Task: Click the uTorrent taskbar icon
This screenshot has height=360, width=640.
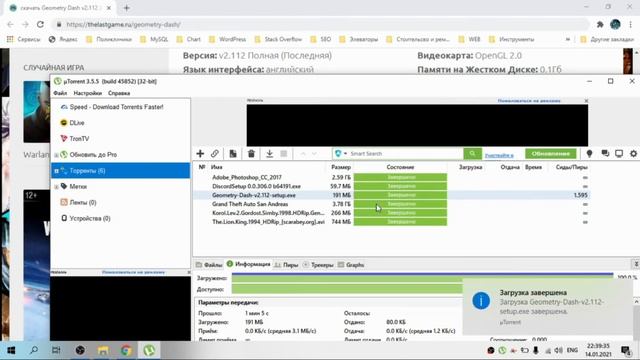Action: [149, 350]
